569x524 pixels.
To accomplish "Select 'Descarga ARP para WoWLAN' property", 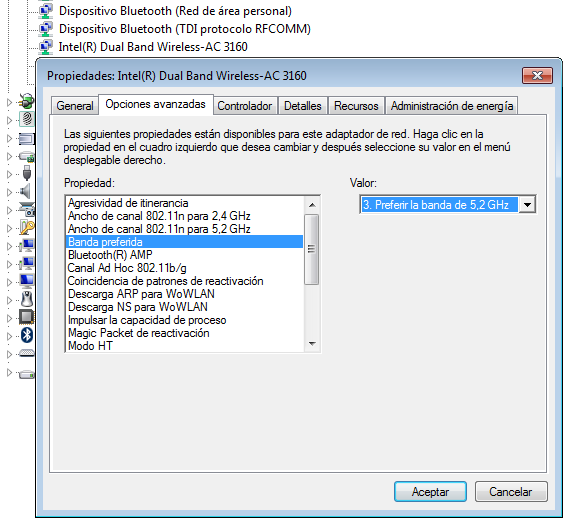I will point(184,294).
